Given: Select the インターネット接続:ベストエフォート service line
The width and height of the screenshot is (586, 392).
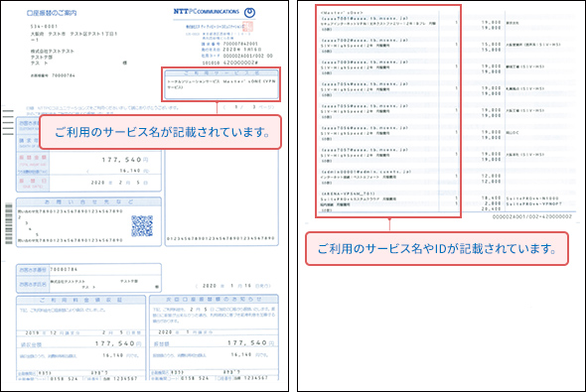Looking at the screenshot, I should coord(359,177).
